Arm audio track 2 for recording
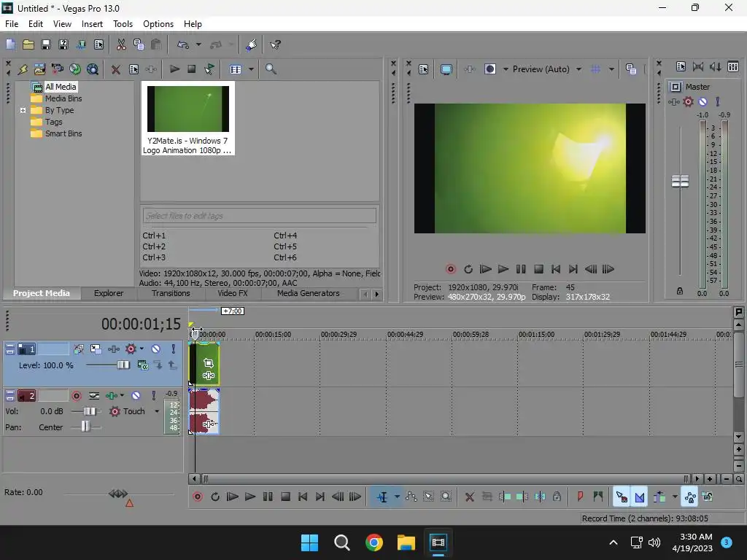The width and height of the screenshot is (747, 560). [x=76, y=396]
